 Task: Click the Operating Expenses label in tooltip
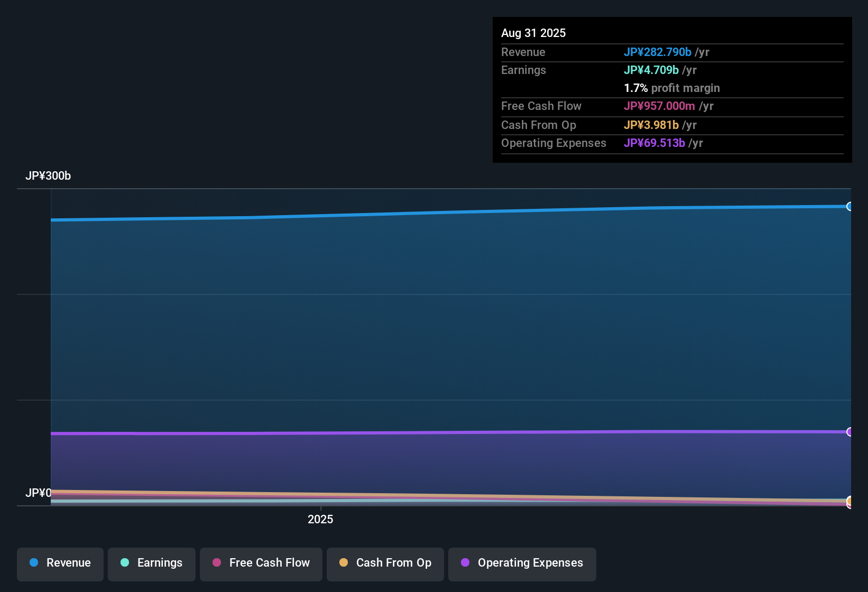pos(553,143)
